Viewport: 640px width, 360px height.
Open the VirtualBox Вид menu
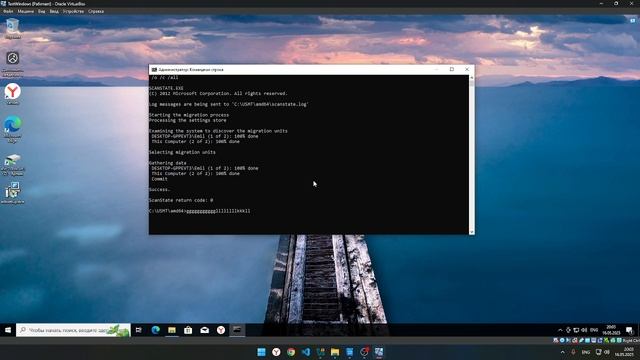coord(42,11)
